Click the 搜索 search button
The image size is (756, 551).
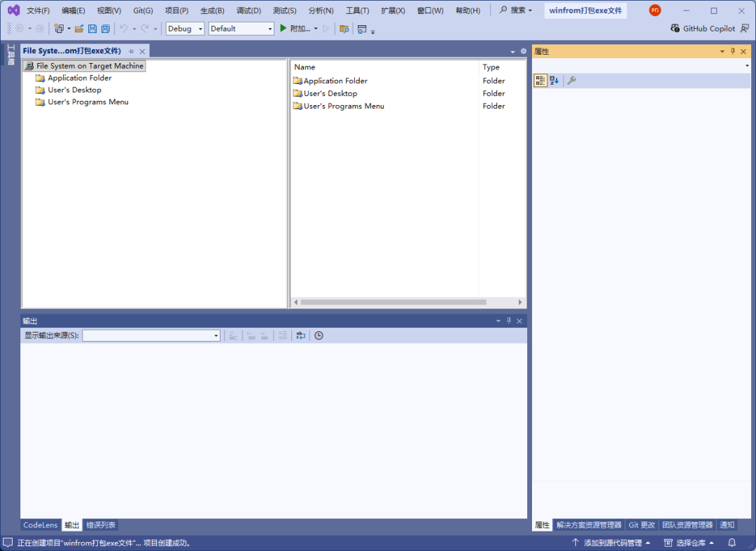pyautogui.click(x=516, y=10)
